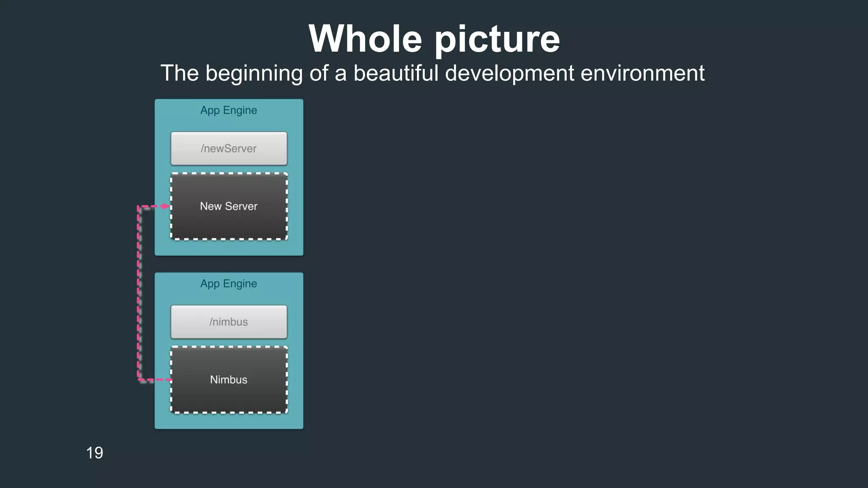Click the word "beginning" in subtitle

click(254, 73)
